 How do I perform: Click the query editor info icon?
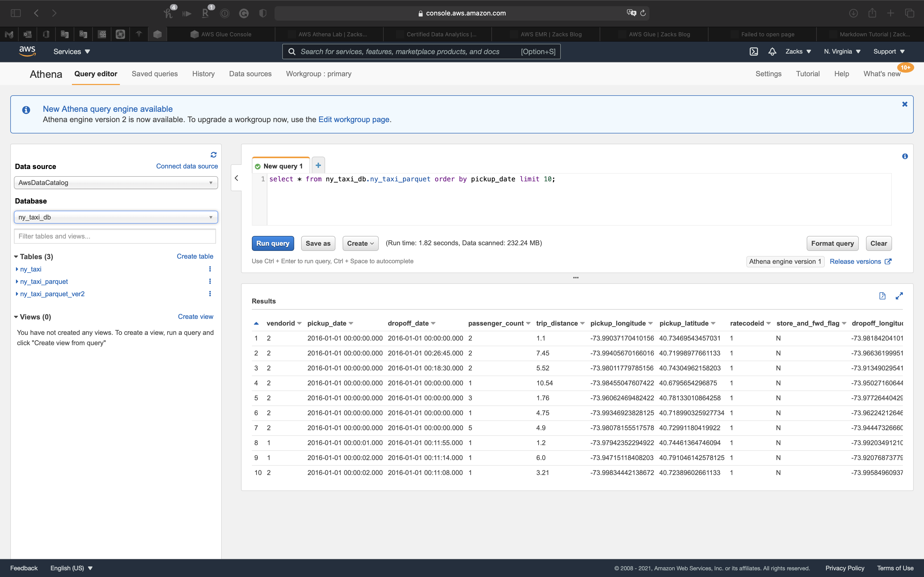tap(904, 156)
